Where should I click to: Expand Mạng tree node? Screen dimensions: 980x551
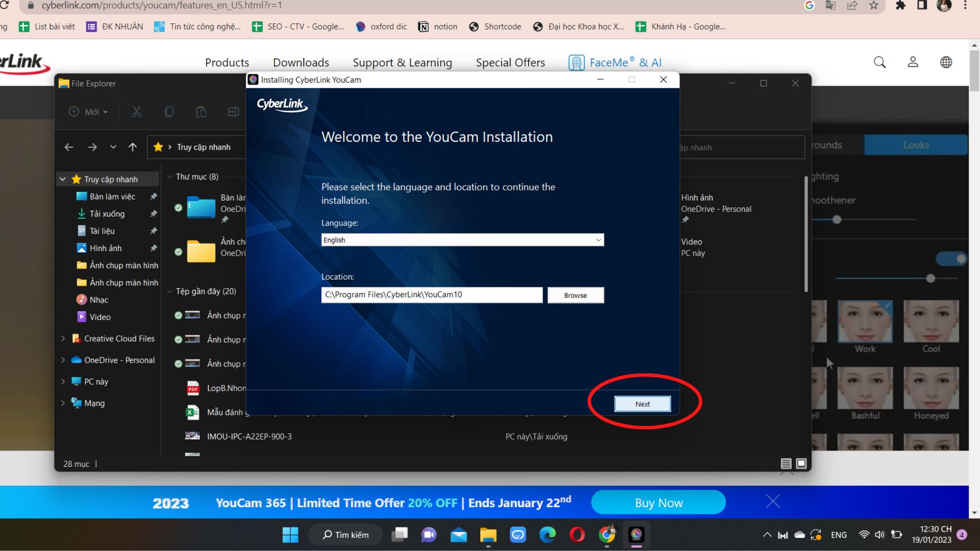(x=63, y=403)
